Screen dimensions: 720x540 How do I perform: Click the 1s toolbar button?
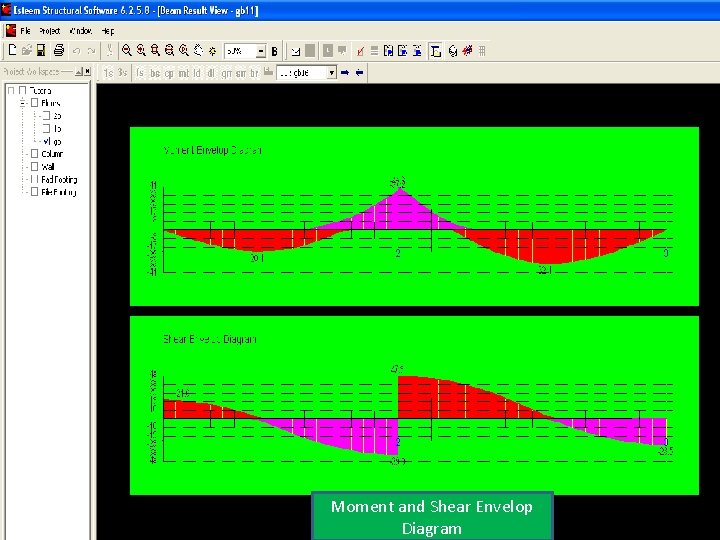(x=108, y=73)
